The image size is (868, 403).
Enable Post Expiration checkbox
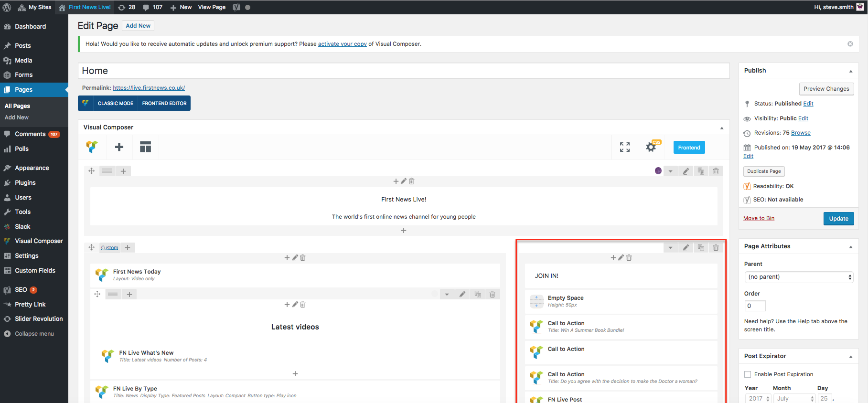pyautogui.click(x=748, y=374)
